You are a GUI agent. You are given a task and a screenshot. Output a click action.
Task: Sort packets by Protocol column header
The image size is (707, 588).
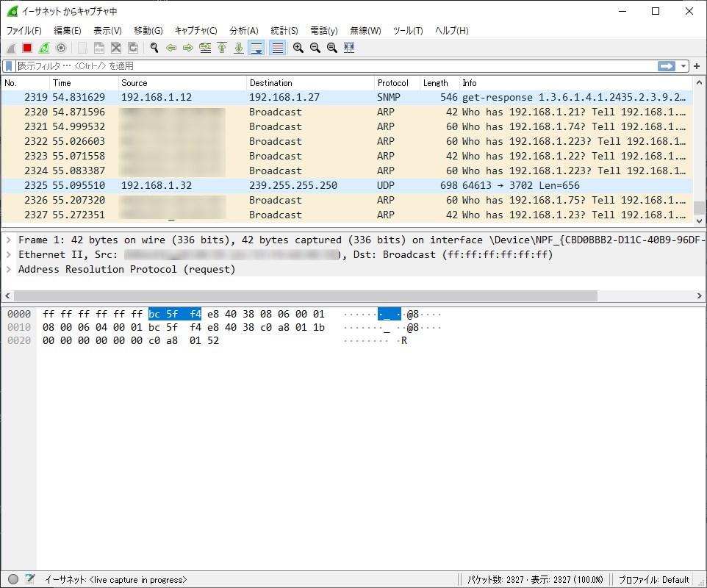(393, 83)
